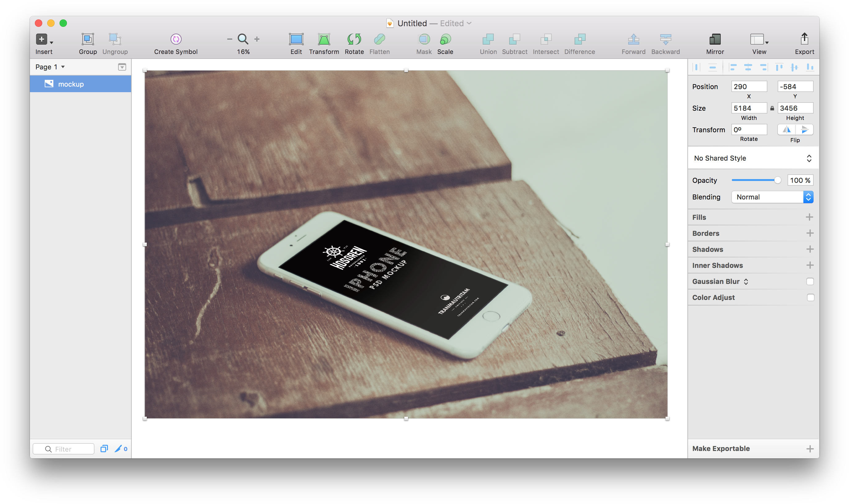Open the Blending mode dropdown
This screenshot has width=849, height=504.
(772, 197)
